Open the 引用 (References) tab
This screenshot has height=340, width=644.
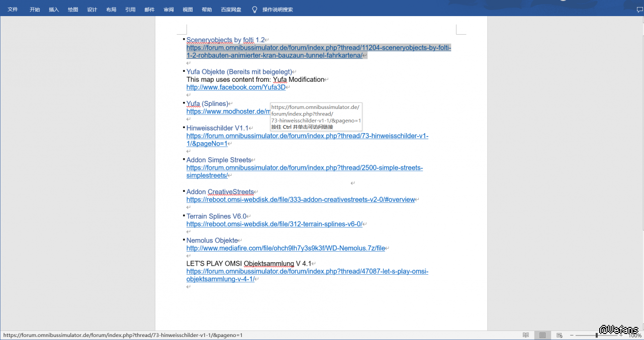(130, 10)
